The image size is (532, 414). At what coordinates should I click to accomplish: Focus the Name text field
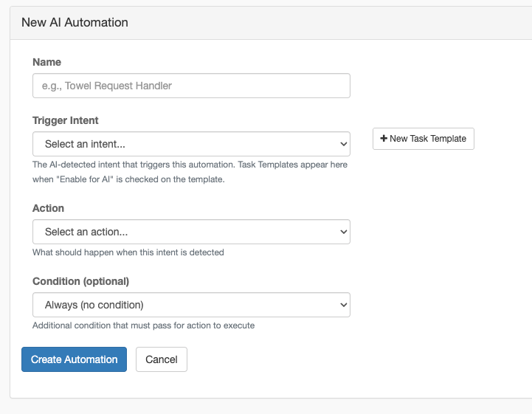click(x=191, y=86)
